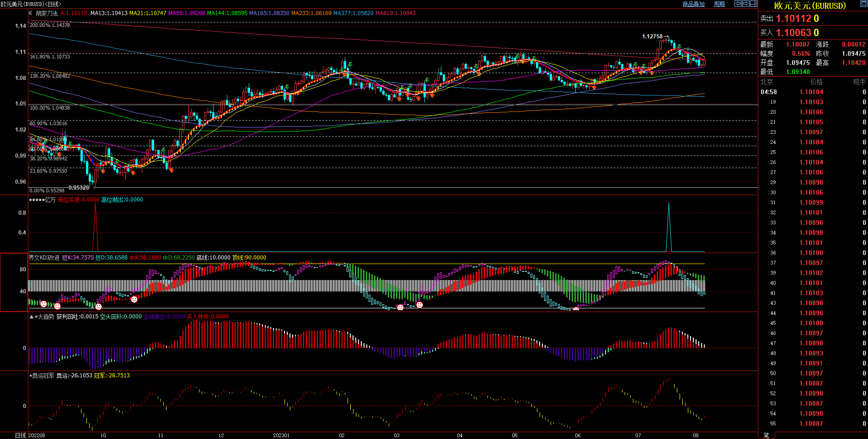Open the 周期 period selector
Viewport: 868px width, 439px height.
click(x=719, y=4)
